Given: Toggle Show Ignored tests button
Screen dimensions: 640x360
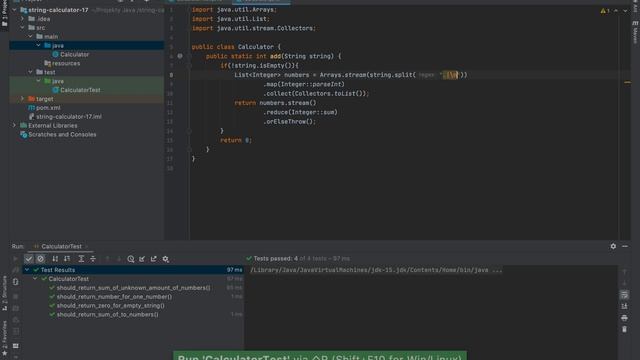Looking at the screenshot, I should click(40, 259).
